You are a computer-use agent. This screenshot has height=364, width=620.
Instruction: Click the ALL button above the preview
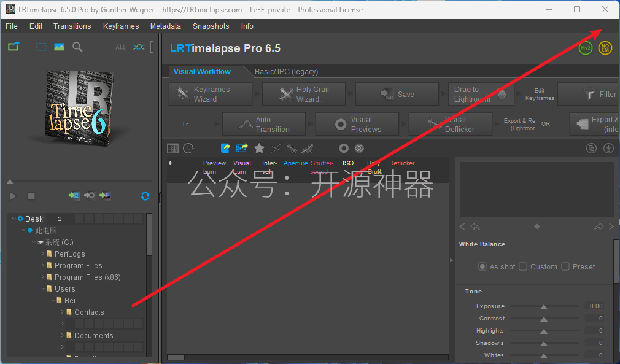(120, 47)
